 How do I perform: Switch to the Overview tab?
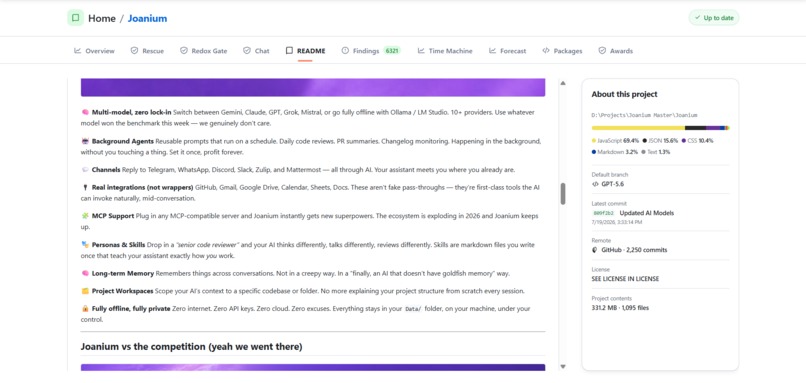(95, 51)
